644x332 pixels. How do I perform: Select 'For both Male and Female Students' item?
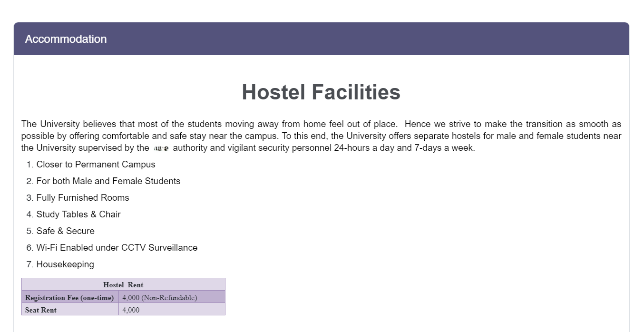point(108,181)
